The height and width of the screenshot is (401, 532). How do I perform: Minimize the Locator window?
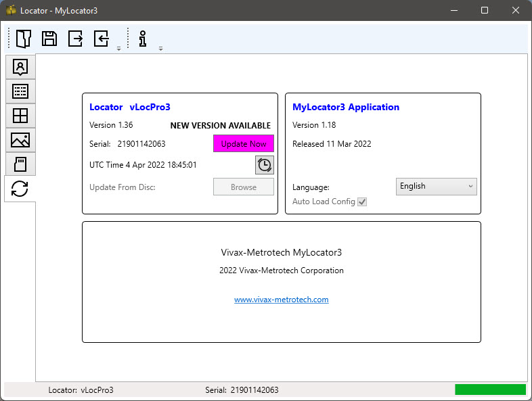(454, 10)
